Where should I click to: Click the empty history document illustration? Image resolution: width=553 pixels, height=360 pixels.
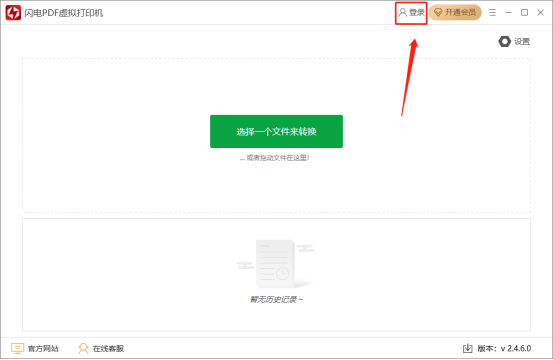(x=275, y=263)
